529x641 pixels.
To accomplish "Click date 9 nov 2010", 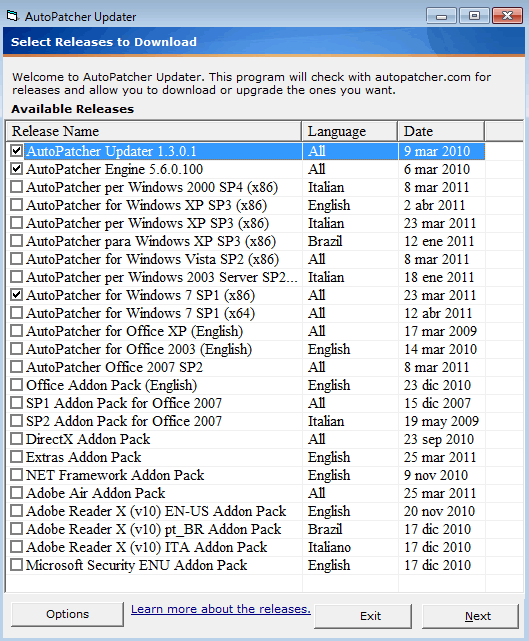I will (x=436, y=475).
